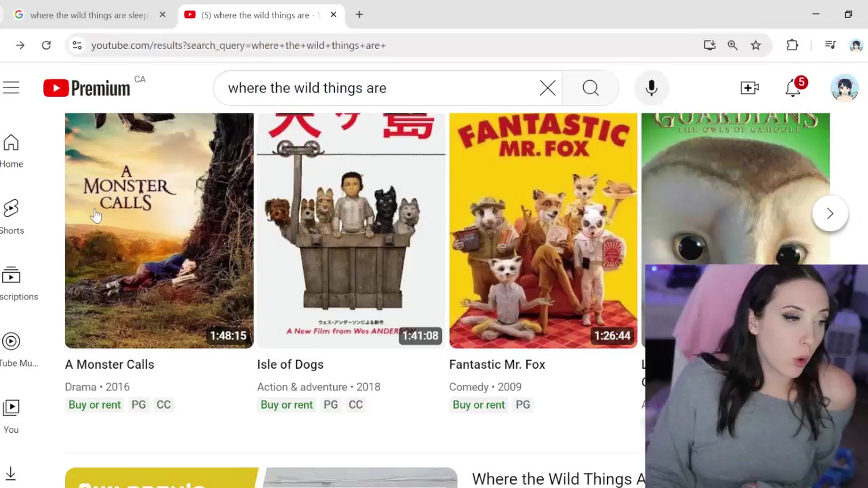Open the browser zoom magnifier icon
Screen dimensions: 868x488
[732, 45]
